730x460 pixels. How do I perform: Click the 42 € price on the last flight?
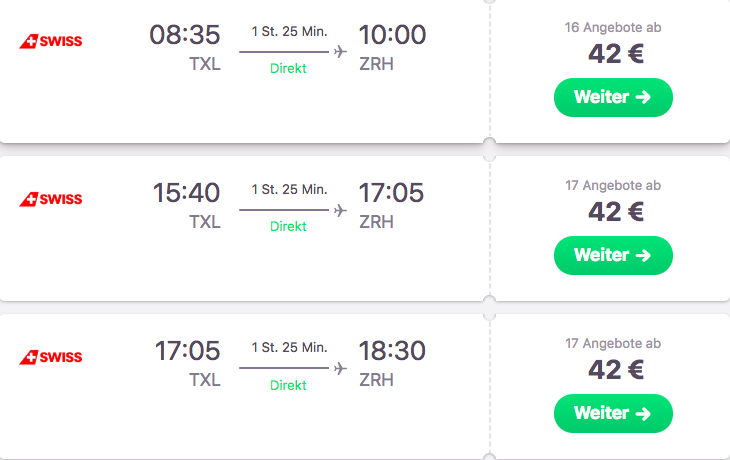click(x=616, y=370)
